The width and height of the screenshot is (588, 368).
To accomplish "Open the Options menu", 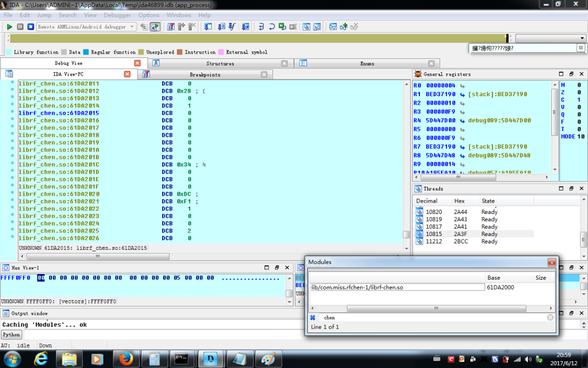I will click(x=148, y=15).
